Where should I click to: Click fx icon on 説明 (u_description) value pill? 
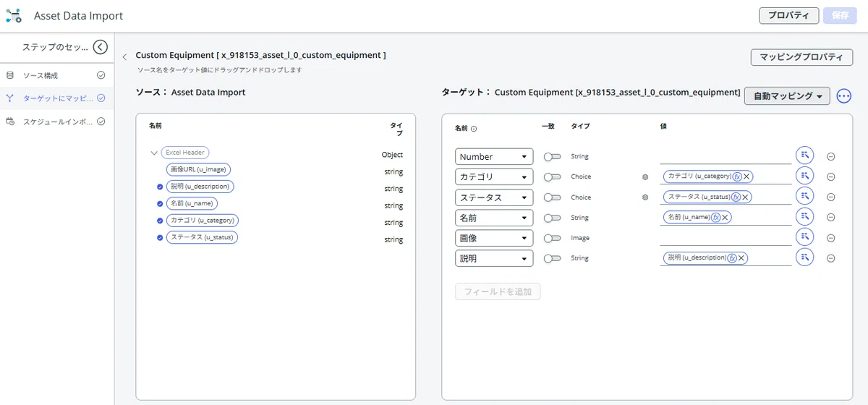click(x=731, y=258)
